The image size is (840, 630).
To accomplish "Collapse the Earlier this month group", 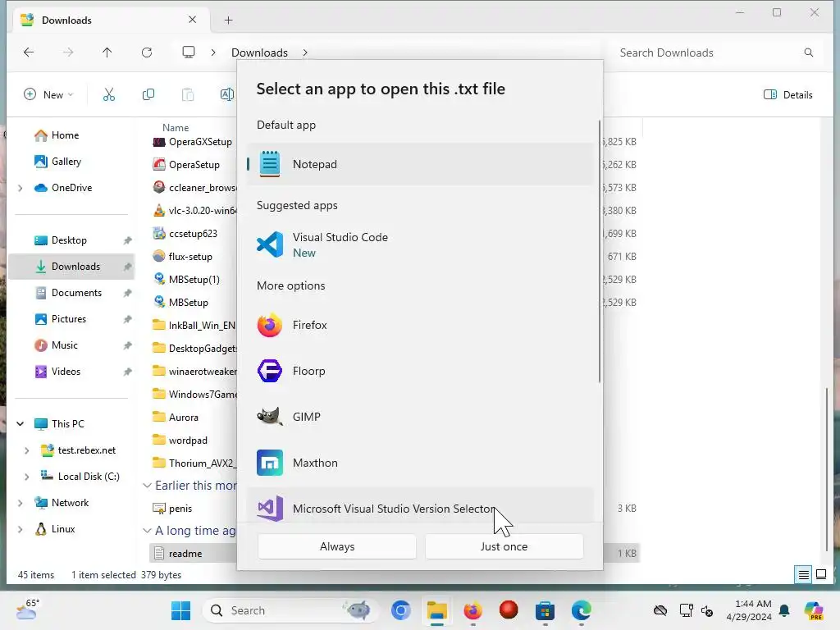I will tap(147, 486).
